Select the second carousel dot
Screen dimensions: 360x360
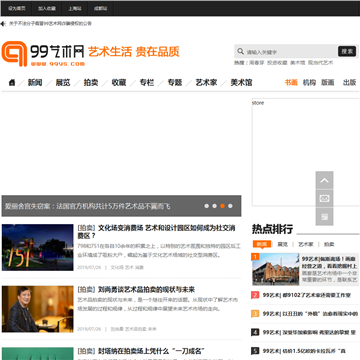coord(214,206)
